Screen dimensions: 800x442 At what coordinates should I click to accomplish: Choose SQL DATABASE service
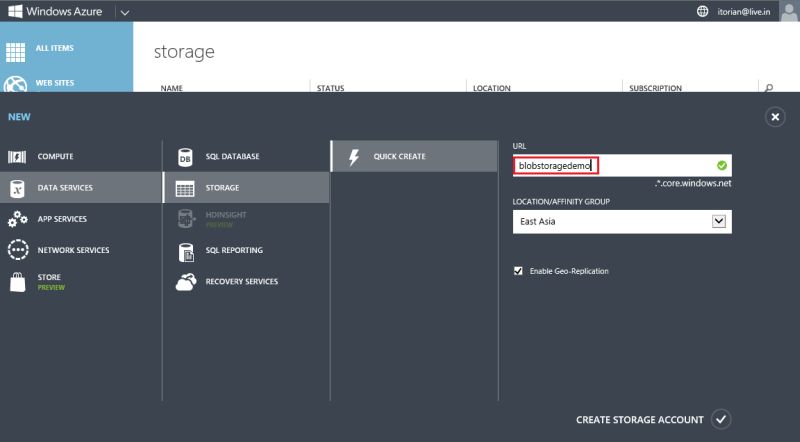pyautogui.click(x=232, y=156)
